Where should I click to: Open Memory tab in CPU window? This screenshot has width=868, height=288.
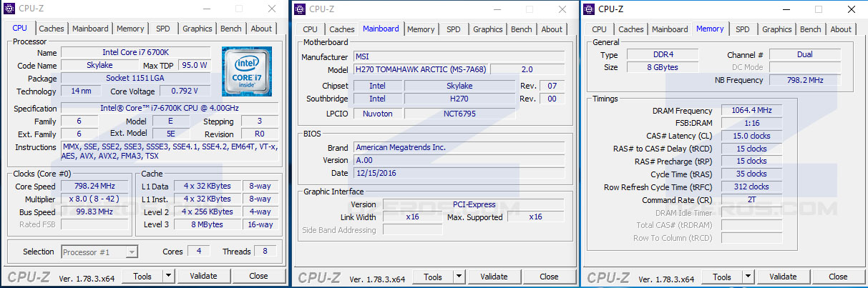tap(130, 29)
